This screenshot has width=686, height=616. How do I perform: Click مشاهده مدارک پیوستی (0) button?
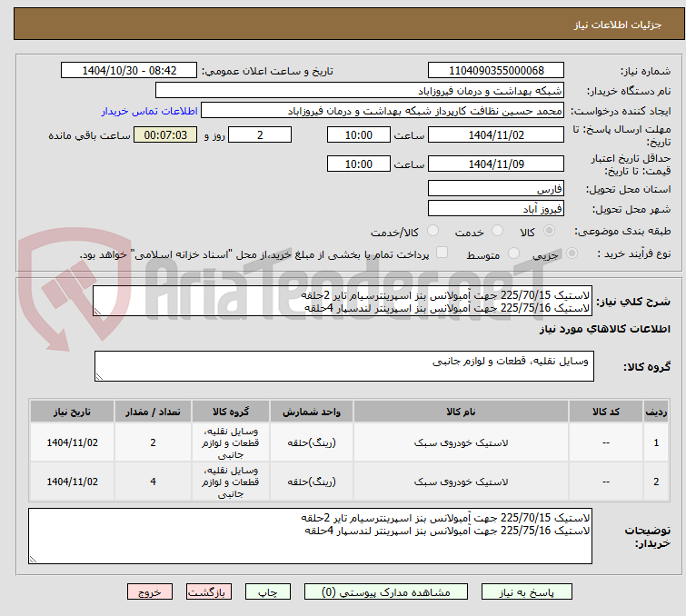pyautogui.click(x=386, y=592)
